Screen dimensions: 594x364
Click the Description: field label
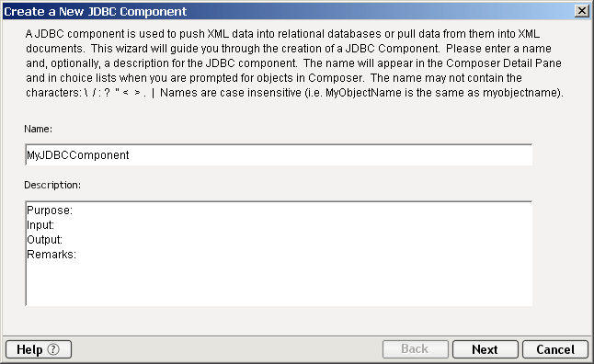[52, 185]
